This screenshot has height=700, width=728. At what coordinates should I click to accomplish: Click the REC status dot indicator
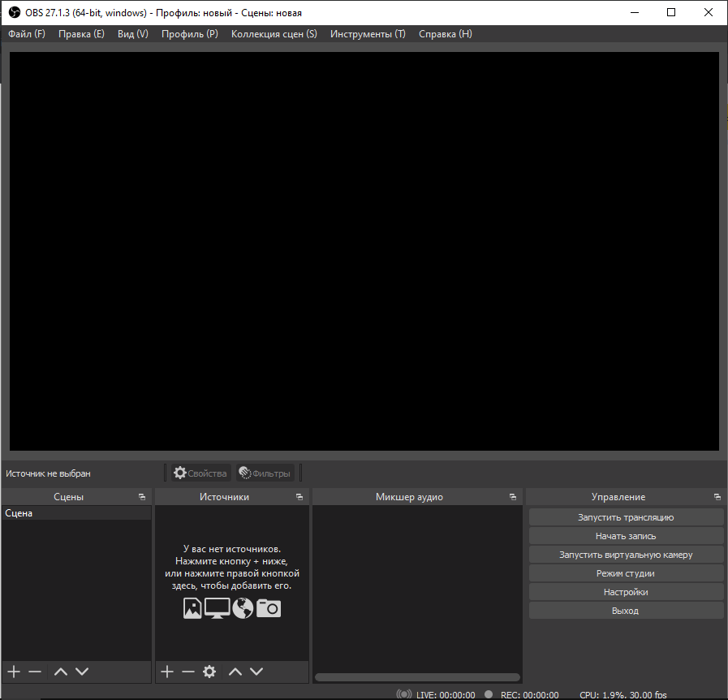tap(489, 694)
